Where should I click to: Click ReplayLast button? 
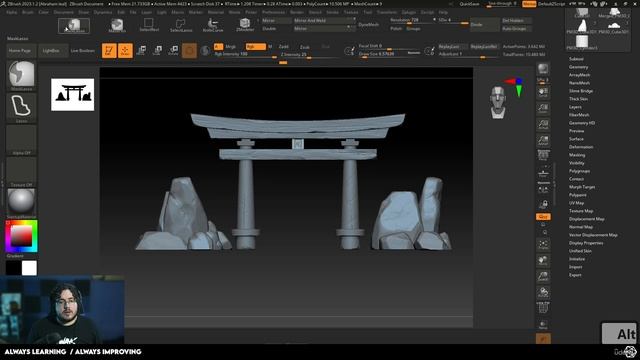(452, 47)
